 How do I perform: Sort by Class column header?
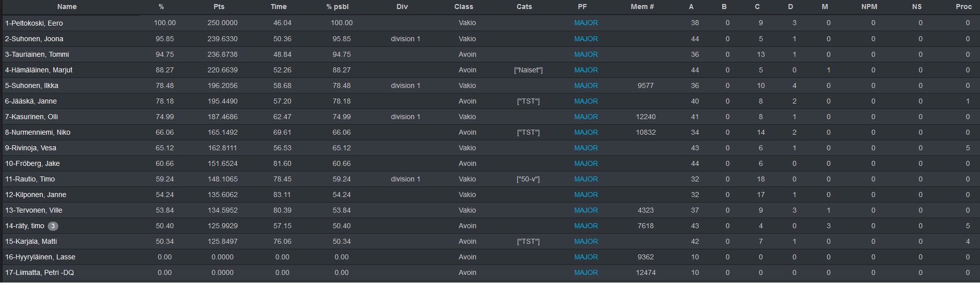click(x=463, y=7)
